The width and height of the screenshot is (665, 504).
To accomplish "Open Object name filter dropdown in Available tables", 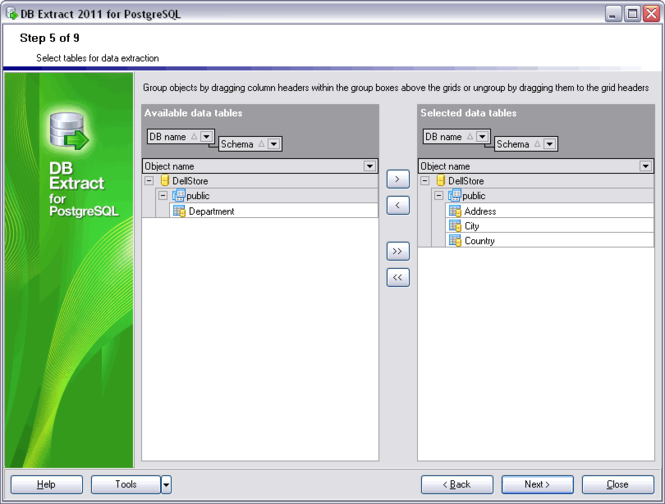I will point(370,166).
